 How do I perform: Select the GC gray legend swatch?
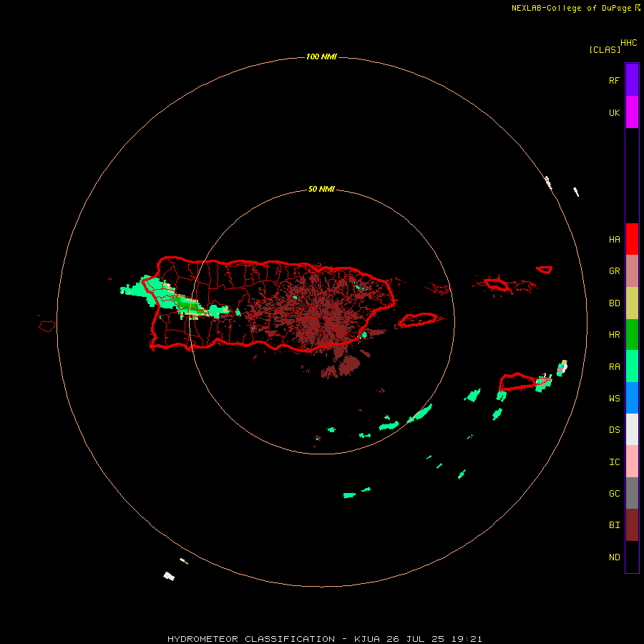(632, 493)
